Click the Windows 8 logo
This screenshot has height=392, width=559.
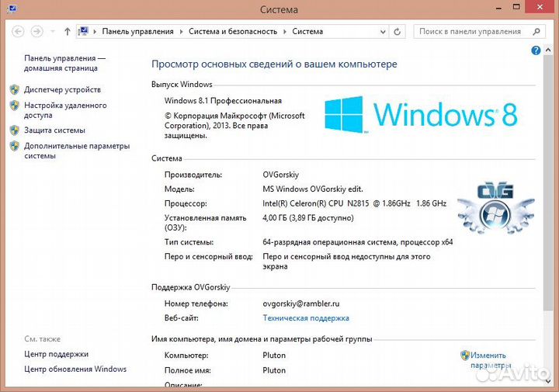421,115
